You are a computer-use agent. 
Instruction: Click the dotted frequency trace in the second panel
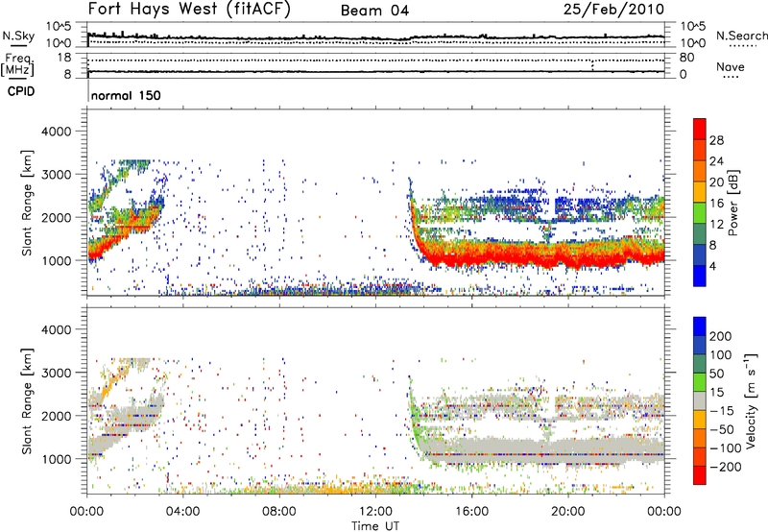tap(375, 60)
